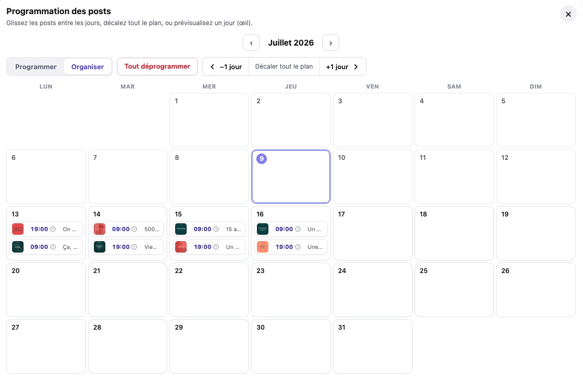Click the clock icon of the 09:00 post on day 16
The width and height of the screenshot is (583, 392).
click(298, 229)
